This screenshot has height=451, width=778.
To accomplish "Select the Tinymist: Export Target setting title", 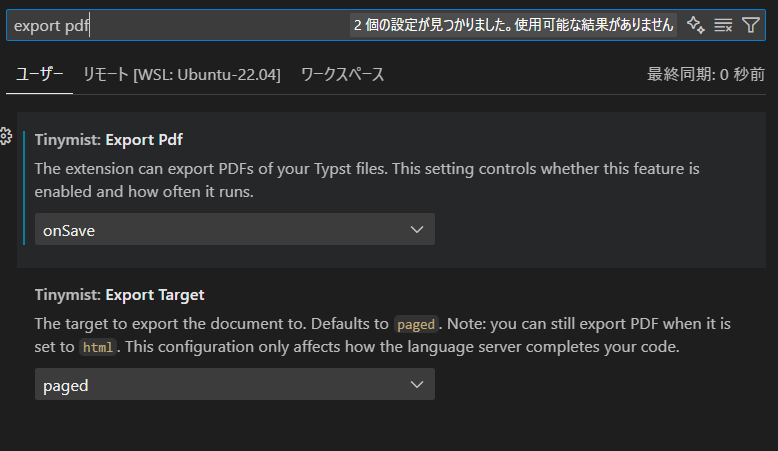I will click(119, 295).
